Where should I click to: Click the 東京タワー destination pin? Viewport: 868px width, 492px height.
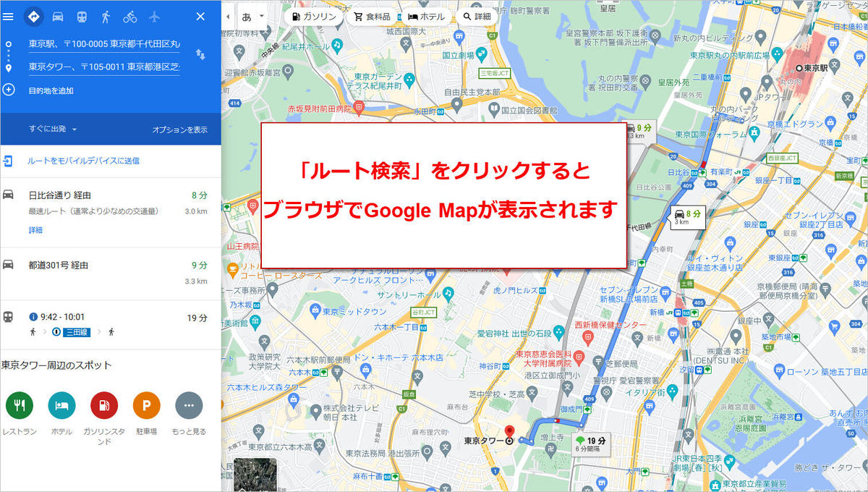click(x=509, y=433)
